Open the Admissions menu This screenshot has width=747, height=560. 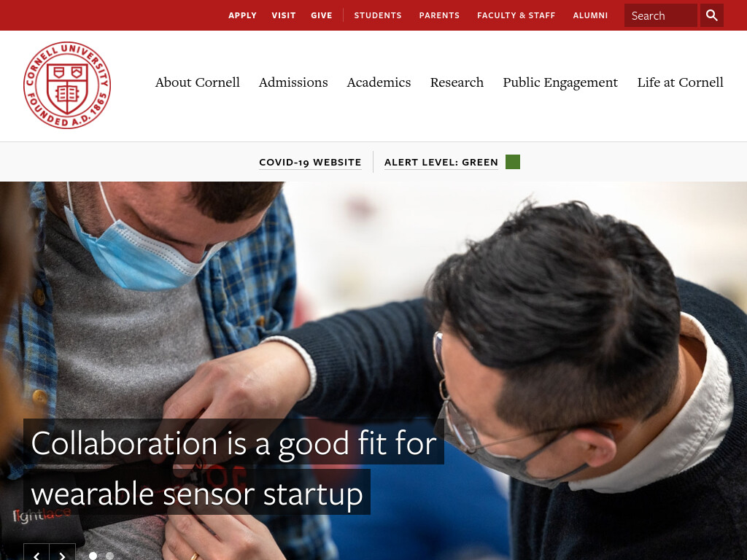[x=293, y=82]
